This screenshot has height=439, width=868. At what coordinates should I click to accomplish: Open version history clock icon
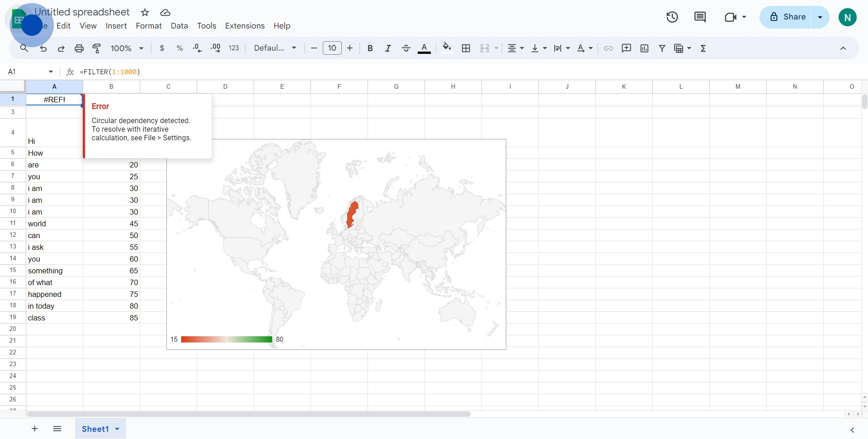coord(672,17)
